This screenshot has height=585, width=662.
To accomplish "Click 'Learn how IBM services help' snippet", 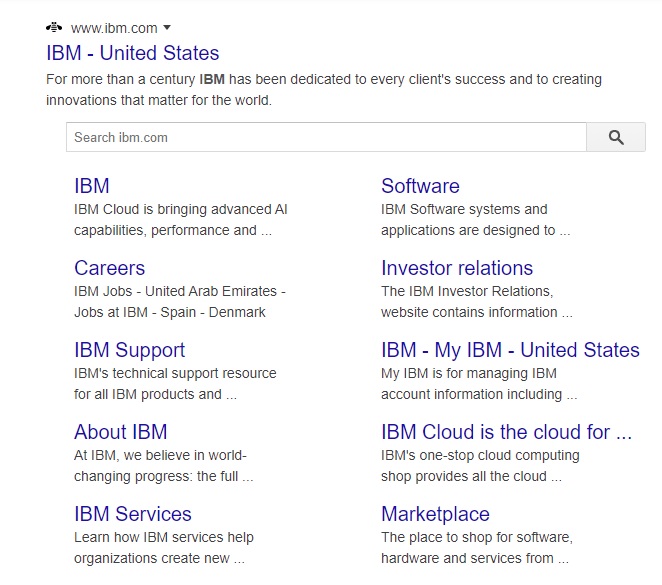I will tap(164, 547).
